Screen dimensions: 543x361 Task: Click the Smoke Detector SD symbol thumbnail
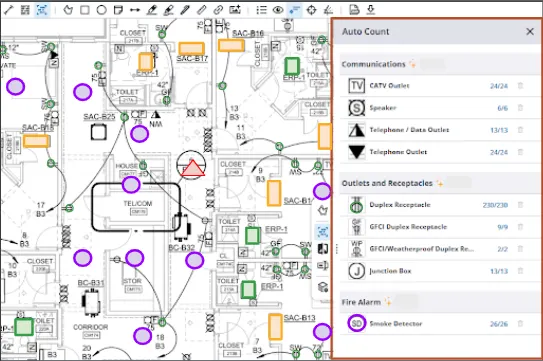357,323
